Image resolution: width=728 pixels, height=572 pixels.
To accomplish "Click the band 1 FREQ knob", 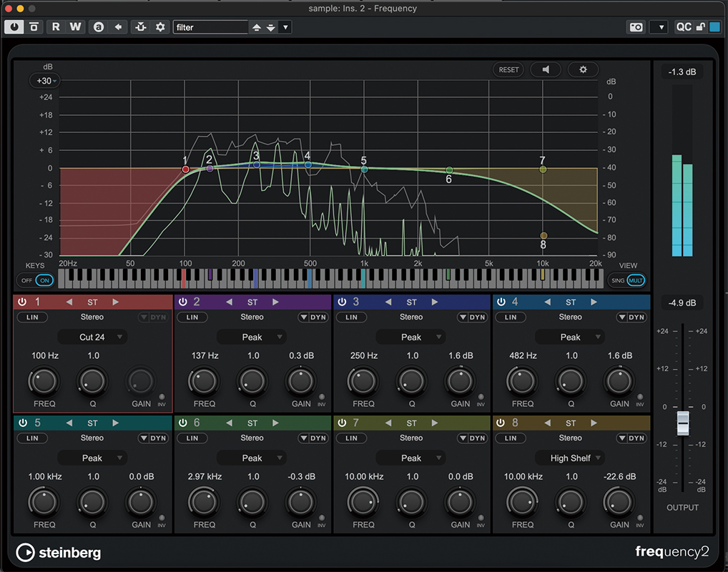I will [44, 381].
